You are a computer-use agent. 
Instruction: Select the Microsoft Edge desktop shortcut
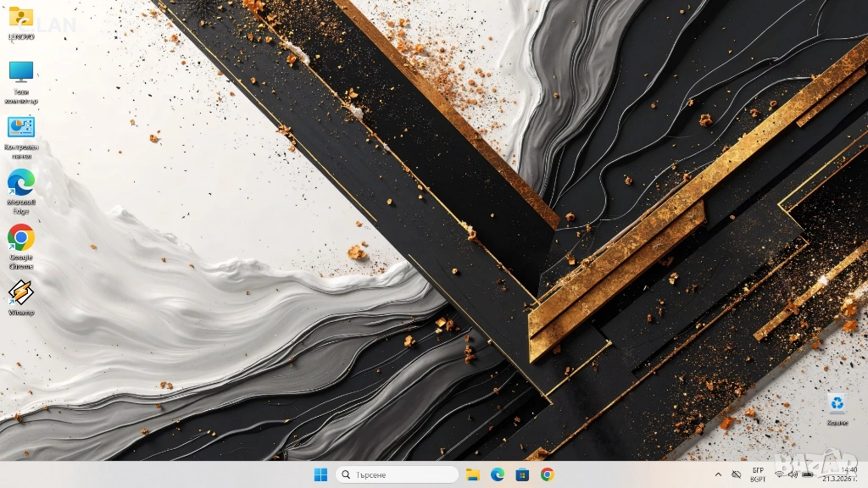pyautogui.click(x=20, y=183)
